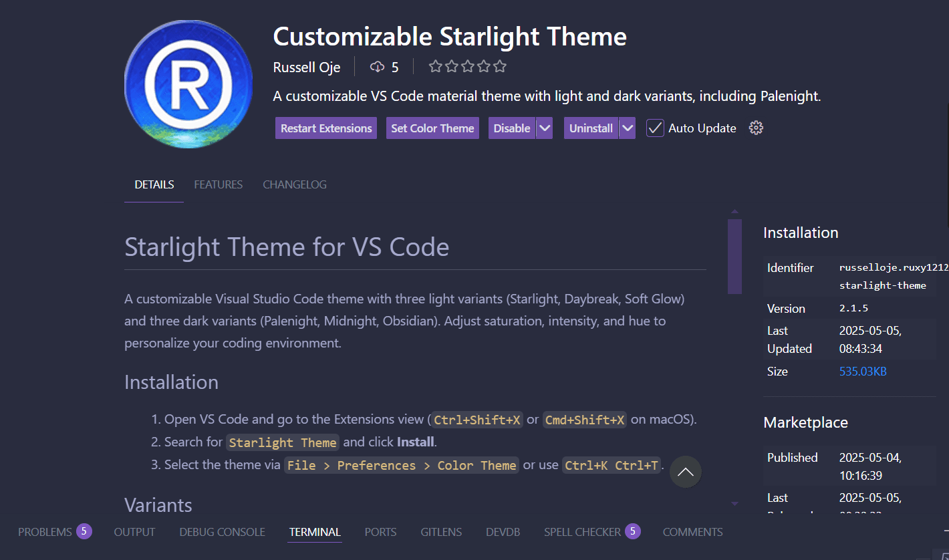Click the first rating star
This screenshot has width=949, height=560.
click(436, 66)
